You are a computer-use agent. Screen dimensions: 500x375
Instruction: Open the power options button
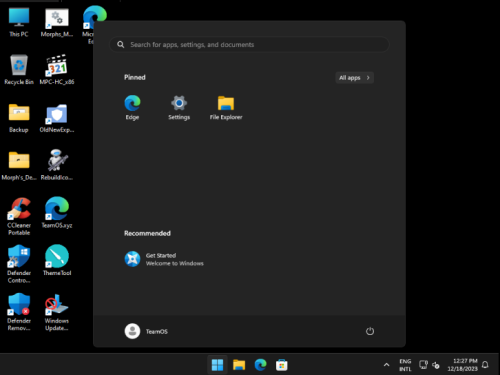pos(370,331)
